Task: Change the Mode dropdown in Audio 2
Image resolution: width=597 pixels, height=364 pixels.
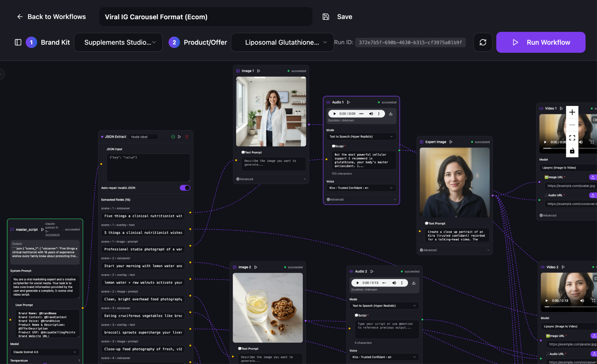Action: (x=384, y=306)
